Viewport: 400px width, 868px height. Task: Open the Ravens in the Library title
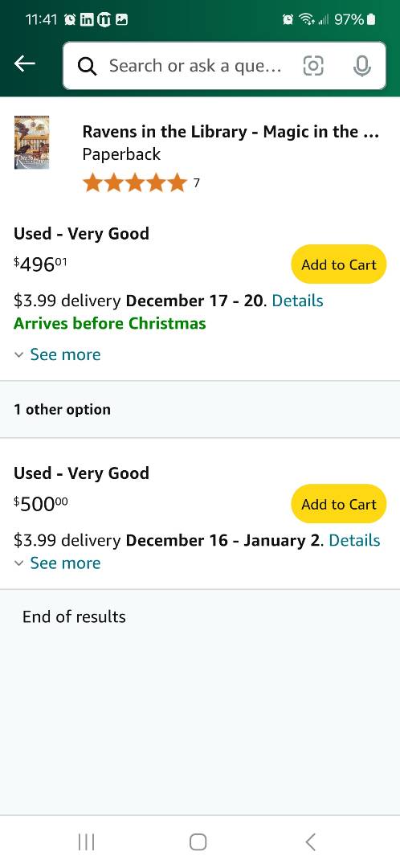[x=231, y=132]
